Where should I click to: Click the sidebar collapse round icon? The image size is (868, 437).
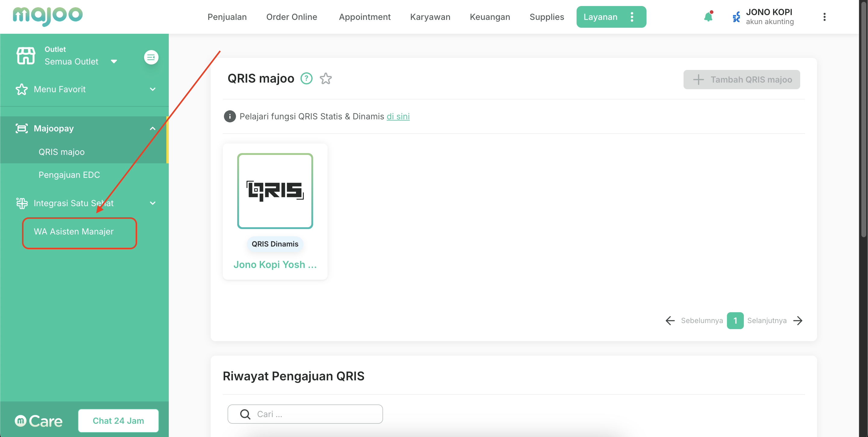[151, 57]
